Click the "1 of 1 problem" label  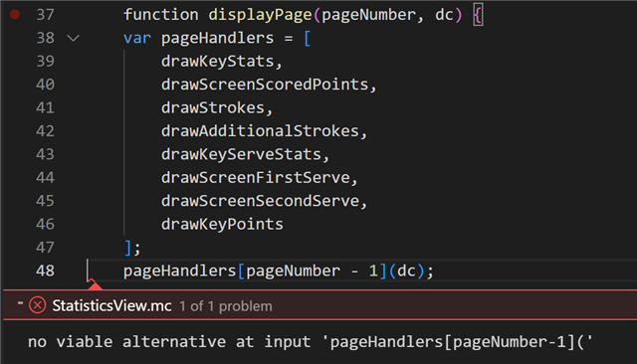point(226,306)
